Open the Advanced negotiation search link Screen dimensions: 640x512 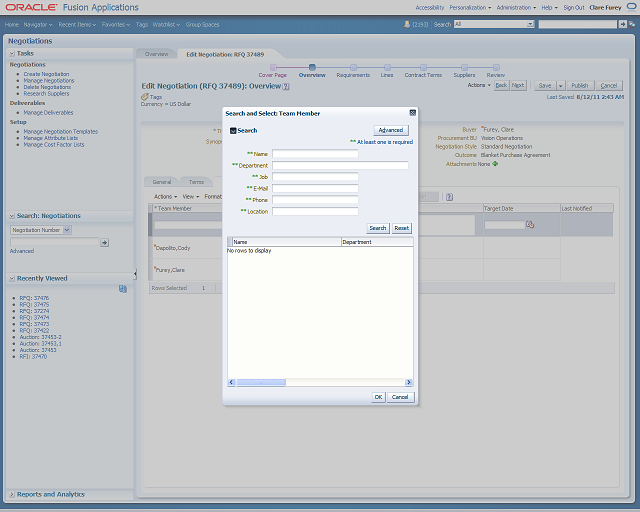click(22, 251)
